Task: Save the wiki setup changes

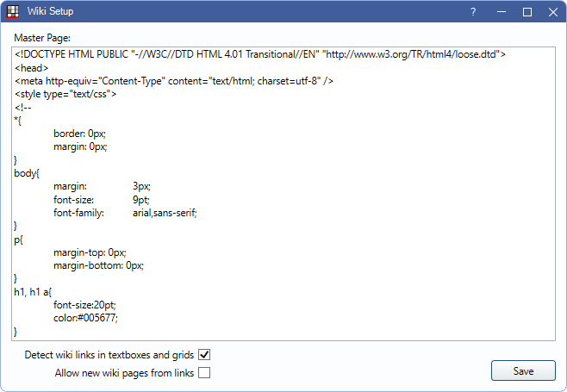Action: pos(523,370)
